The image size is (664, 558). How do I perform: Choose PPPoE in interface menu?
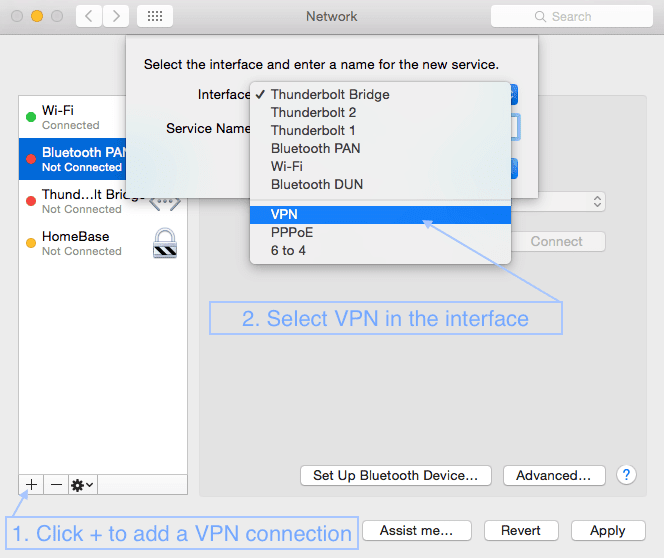380,232
